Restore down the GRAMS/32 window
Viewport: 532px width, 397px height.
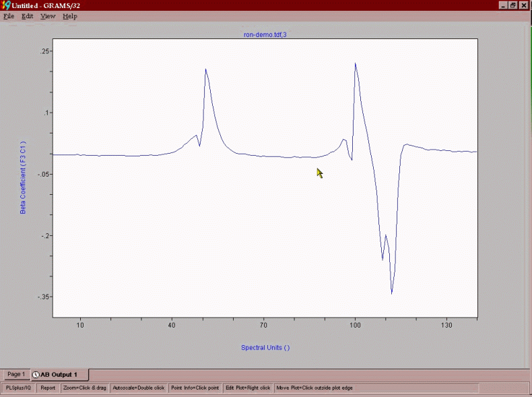[513, 5]
